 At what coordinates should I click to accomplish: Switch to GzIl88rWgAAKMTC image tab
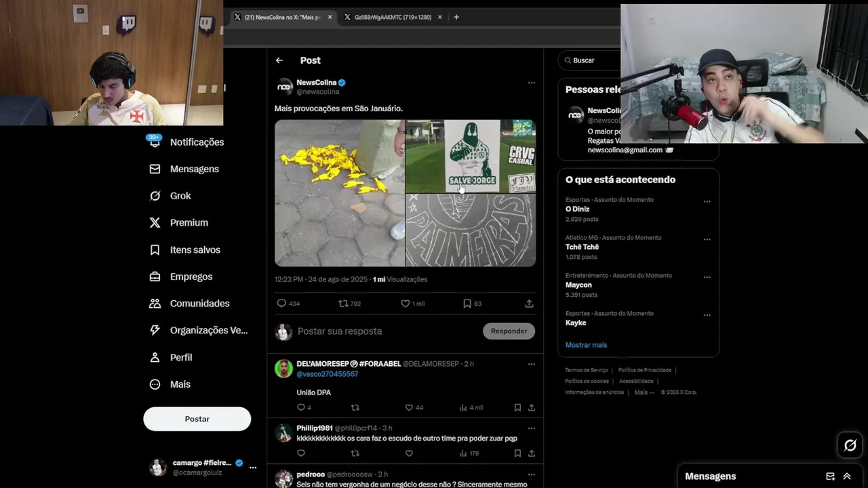point(393,17)
